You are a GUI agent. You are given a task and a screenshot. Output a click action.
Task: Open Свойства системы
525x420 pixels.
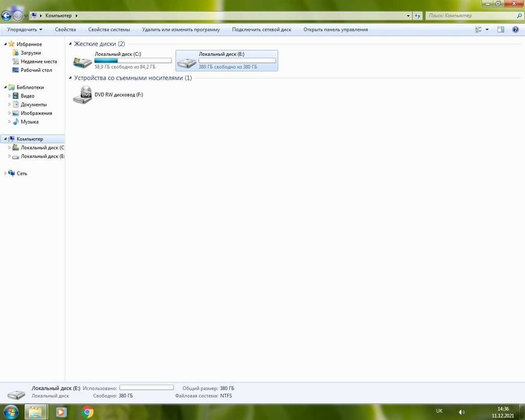coord(109,29)
